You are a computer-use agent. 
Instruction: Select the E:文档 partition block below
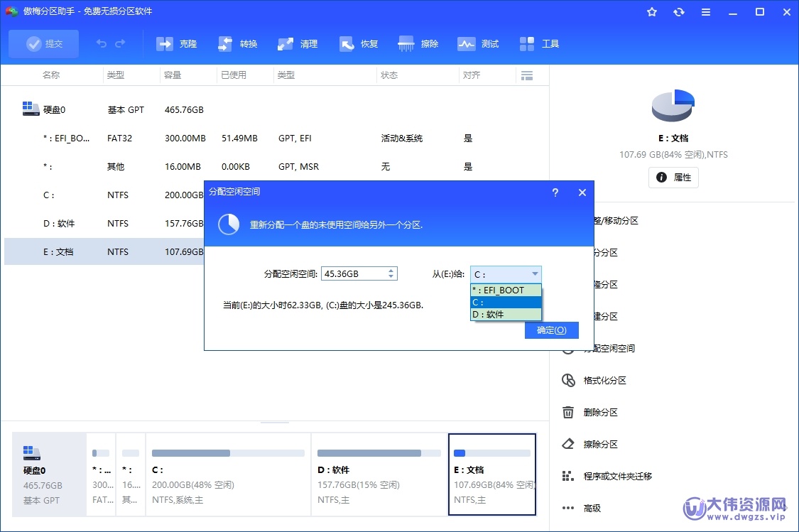point(492,474)
